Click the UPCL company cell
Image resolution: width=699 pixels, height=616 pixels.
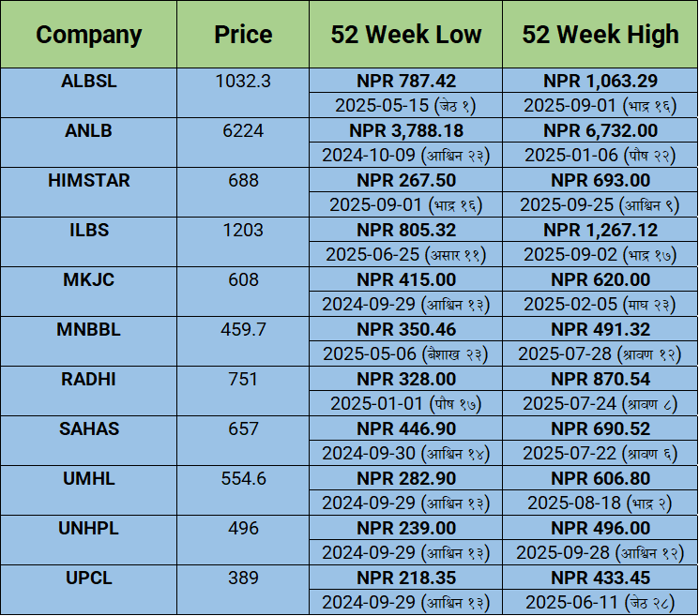pyautogui.click(x=89, y=578)
